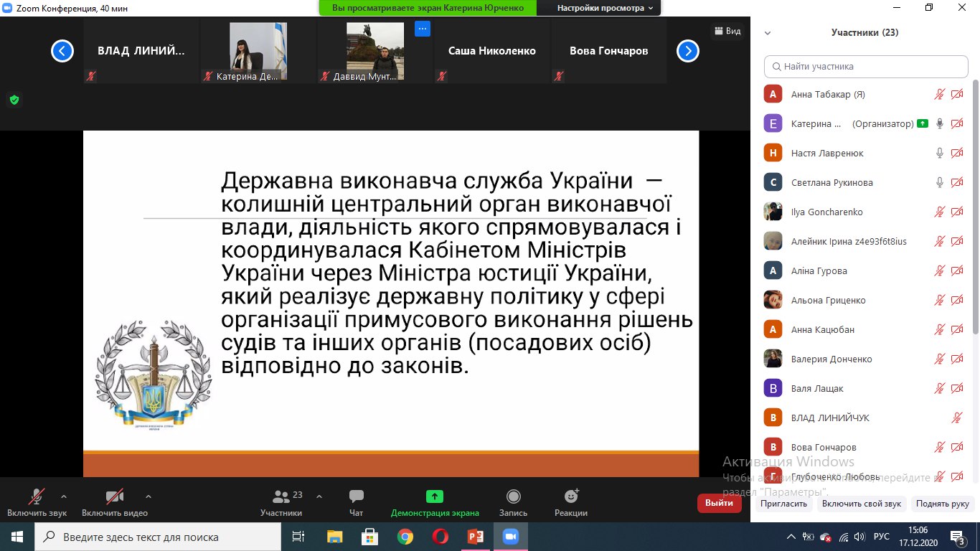This screenshot has height=551, width=980.
Task: Open PowerPoint from the Windows taskbar
Action: (x=475, y=537)
